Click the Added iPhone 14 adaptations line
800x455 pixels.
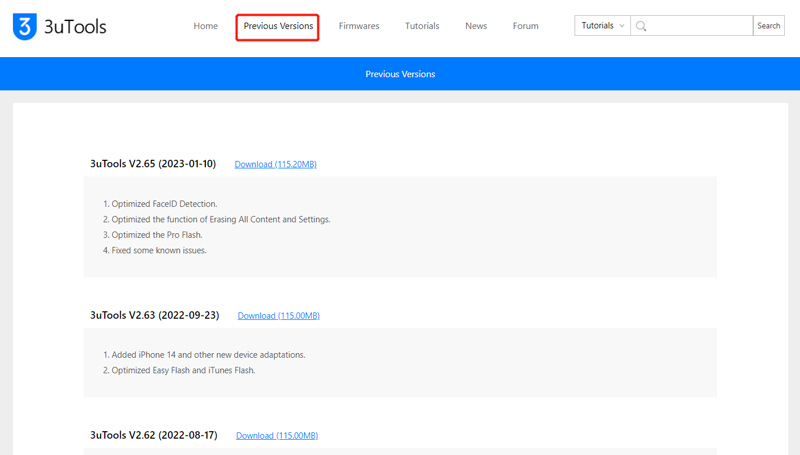[x=204, y=355]
